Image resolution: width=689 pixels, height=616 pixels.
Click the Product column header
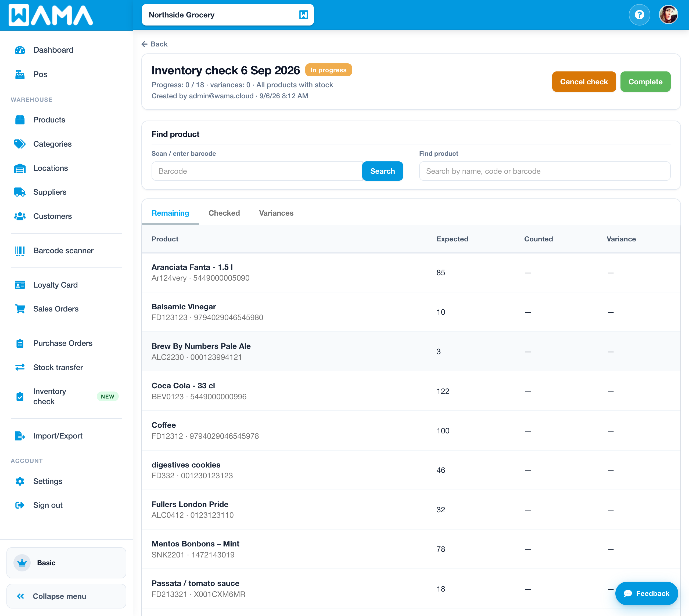coord(165,239)
